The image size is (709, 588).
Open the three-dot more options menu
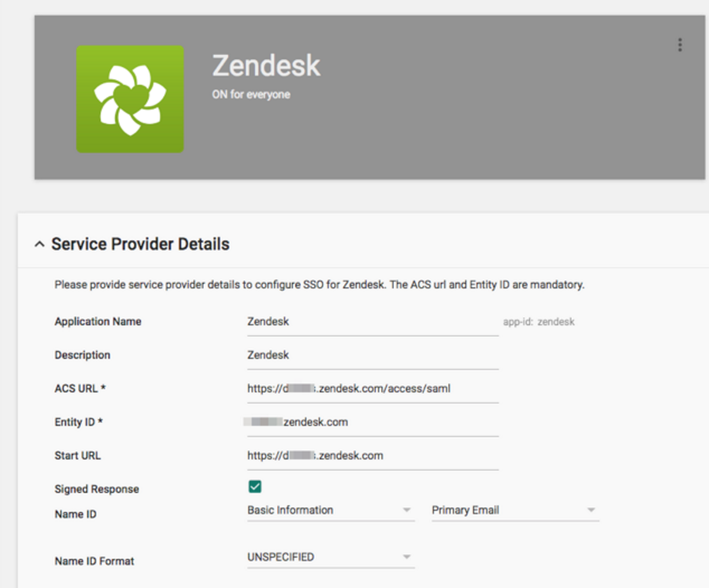point(680,45)
